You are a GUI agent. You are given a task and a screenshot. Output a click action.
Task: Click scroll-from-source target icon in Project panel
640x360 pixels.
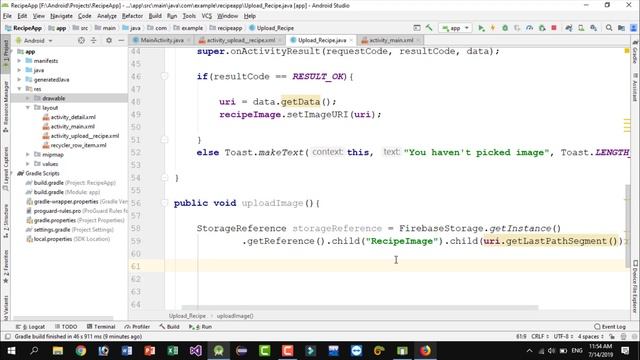pyautogui.click(x=81, y=40)
